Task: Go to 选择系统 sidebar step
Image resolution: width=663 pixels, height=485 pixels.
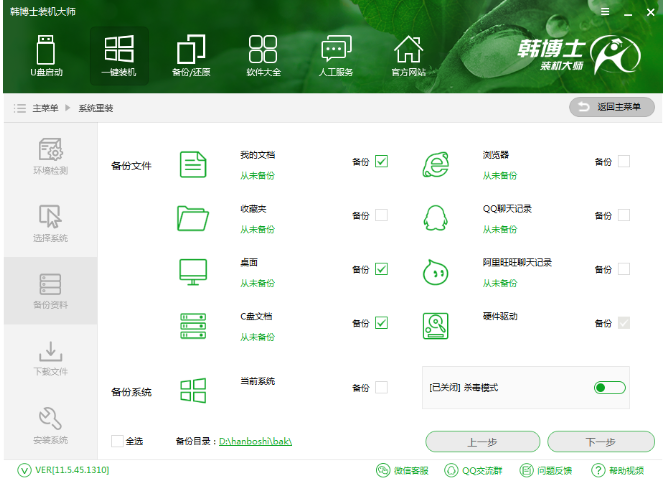Action: pyautogui.click(x=51, y=223)
